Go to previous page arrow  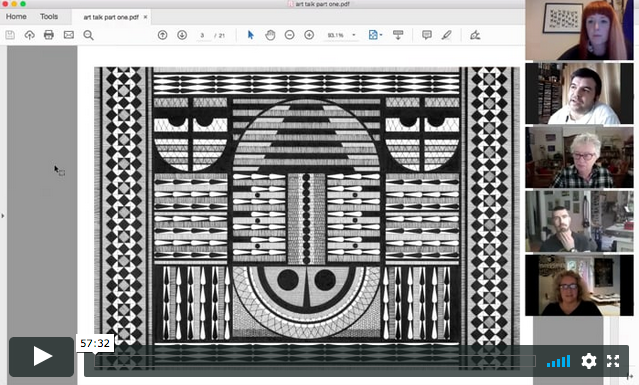click(163, 35)
